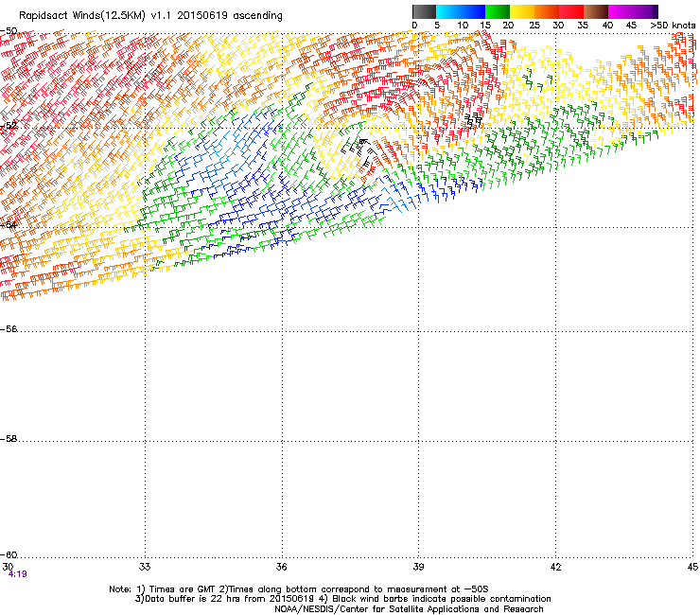Viewport: 700px width, 615px height.
Task: Click the title 'Rapidscat Winds(12.5KM) v1.1 20150619 ascending'
Action: point(150,16)
